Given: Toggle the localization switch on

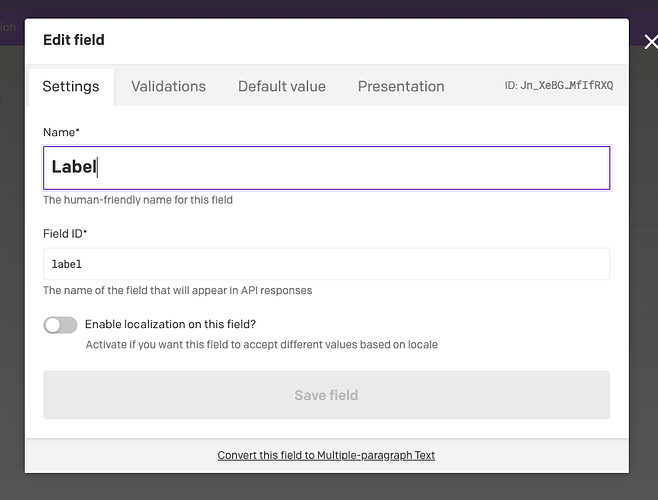Looking at the screenshot, I should 60,325.
